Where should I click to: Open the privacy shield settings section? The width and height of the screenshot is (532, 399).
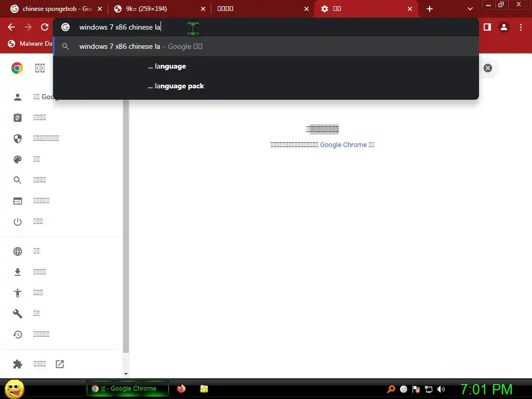tap(18, 138)
